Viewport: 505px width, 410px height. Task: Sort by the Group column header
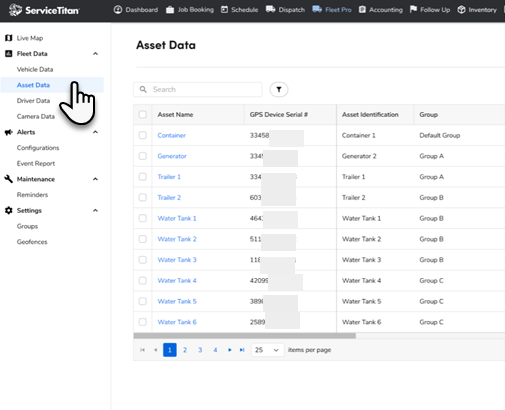coord(428,114)
